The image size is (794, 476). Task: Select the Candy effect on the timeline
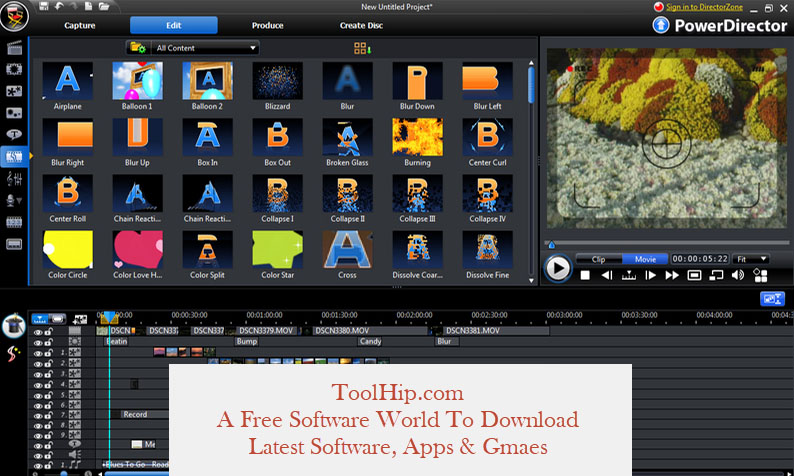(370, 341)
